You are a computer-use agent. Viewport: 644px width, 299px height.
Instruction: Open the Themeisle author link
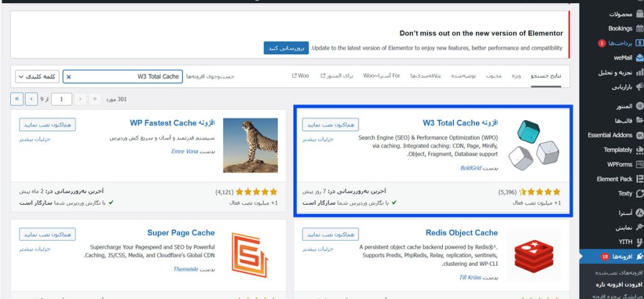tap(186, 269)
